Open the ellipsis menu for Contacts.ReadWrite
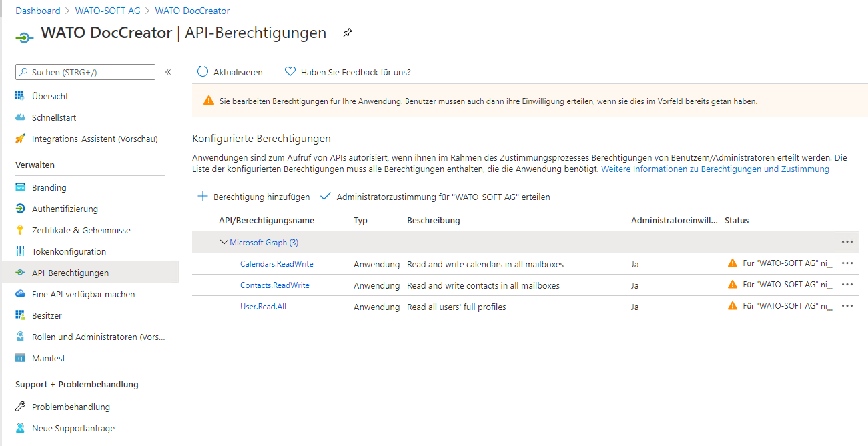 click(847, 285)
